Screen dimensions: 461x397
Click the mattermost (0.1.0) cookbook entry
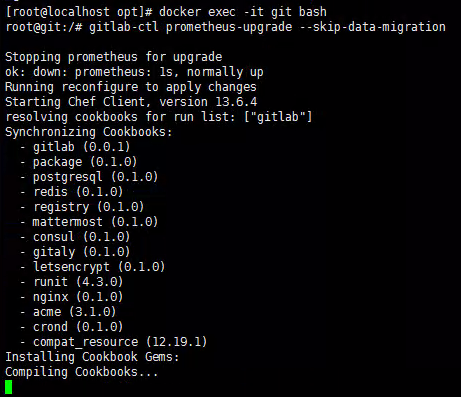(x=95, y=222)
